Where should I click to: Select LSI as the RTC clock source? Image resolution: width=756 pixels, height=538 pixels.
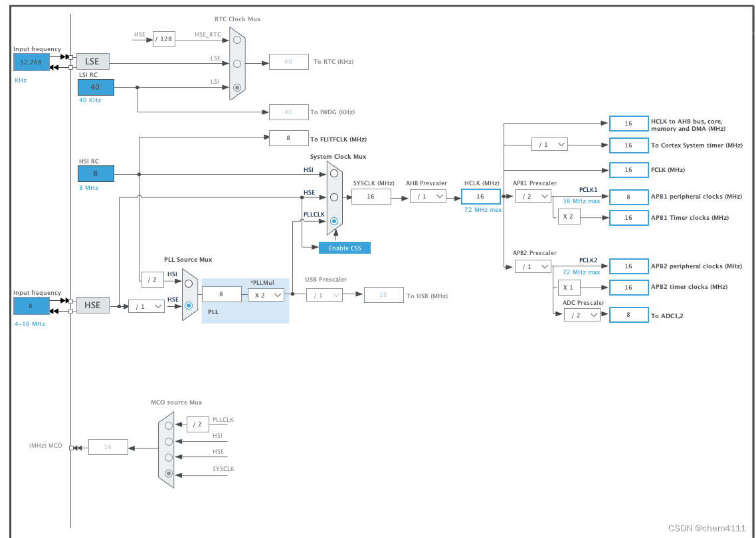coord(237,88)
